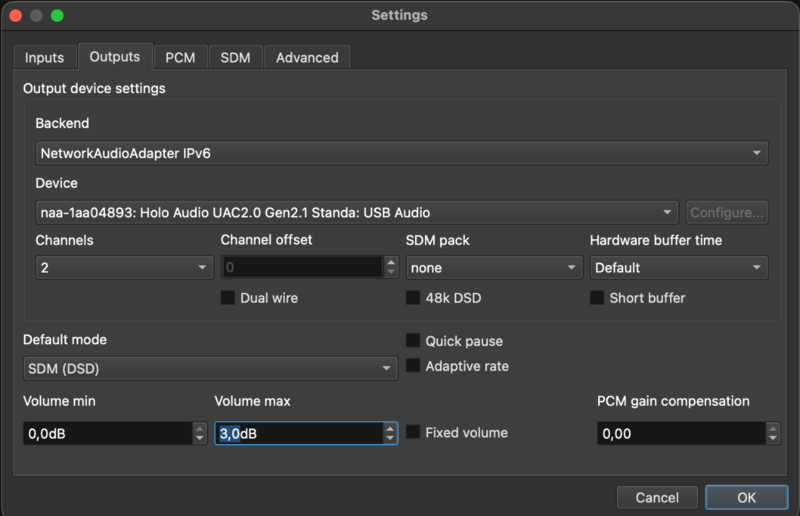Screen dimensions: 800x516
Task: Open Hardware buffer time dropdown
Action: click(678, 268)
